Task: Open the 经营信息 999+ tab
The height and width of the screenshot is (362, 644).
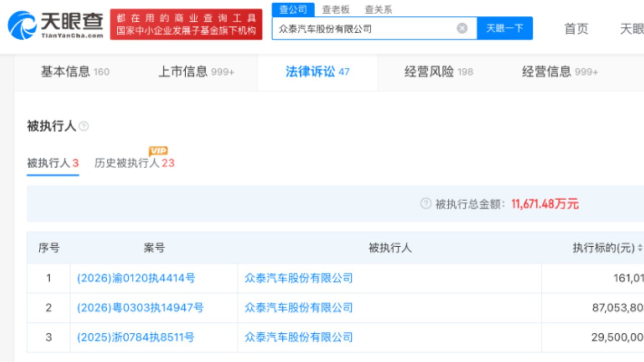Action: point(560,72)
